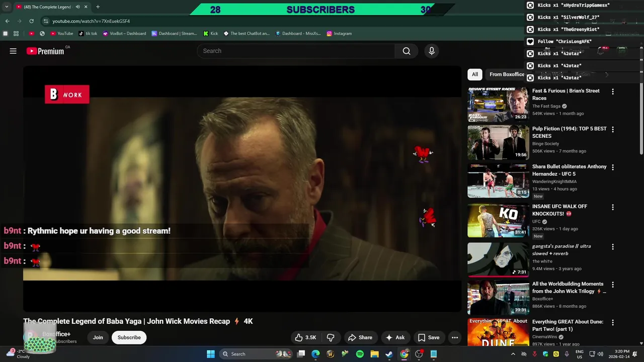Show hidden system tray icons chevron
The image size is (644, 362).
pyautogui.click(x=513, y=354)
